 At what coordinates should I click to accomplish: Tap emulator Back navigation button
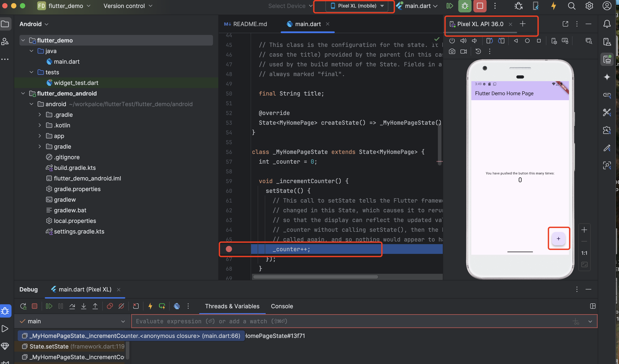click(516, 41)
